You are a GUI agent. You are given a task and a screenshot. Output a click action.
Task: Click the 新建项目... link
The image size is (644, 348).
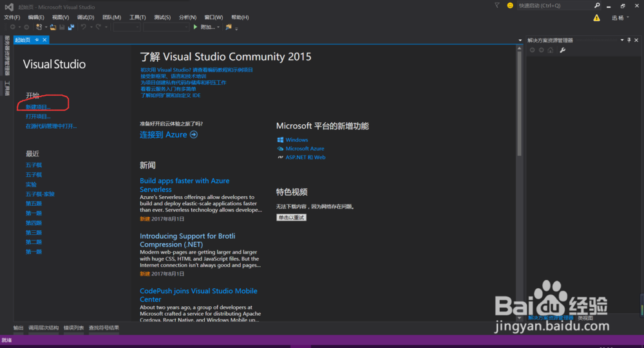click(38, 107)
